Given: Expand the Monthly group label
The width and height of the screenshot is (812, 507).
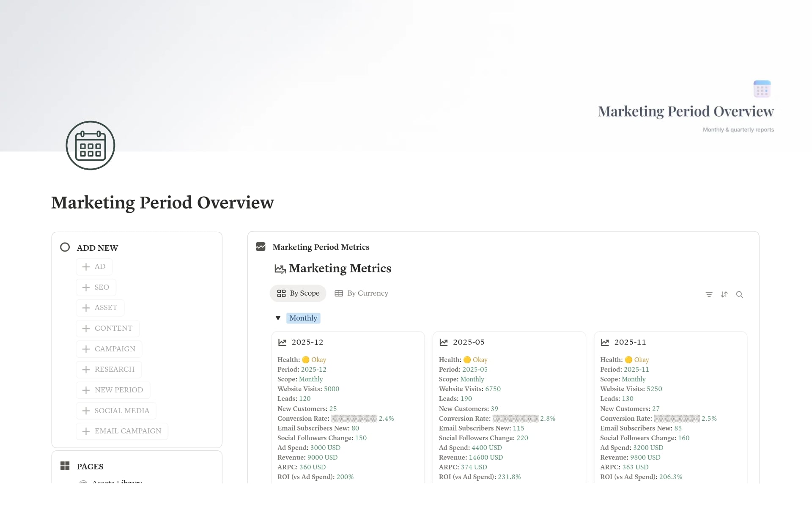Looking at the screenshot, I should click(303, 318).
